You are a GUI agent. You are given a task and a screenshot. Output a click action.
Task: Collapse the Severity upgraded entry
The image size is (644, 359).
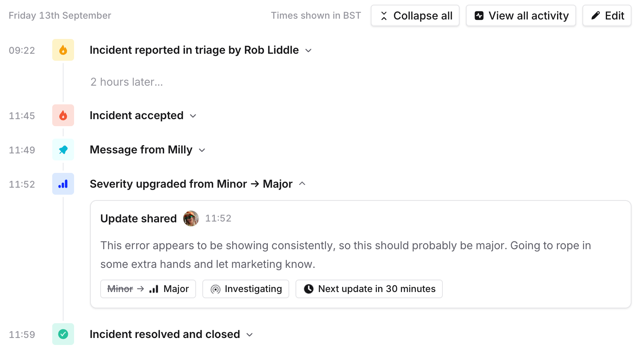click(302, 184)
